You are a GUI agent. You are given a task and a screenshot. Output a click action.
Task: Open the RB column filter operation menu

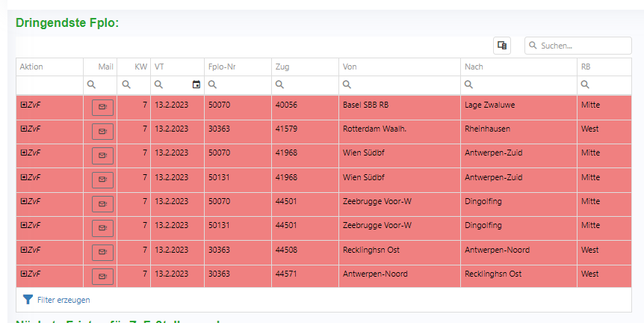(586, 85)
